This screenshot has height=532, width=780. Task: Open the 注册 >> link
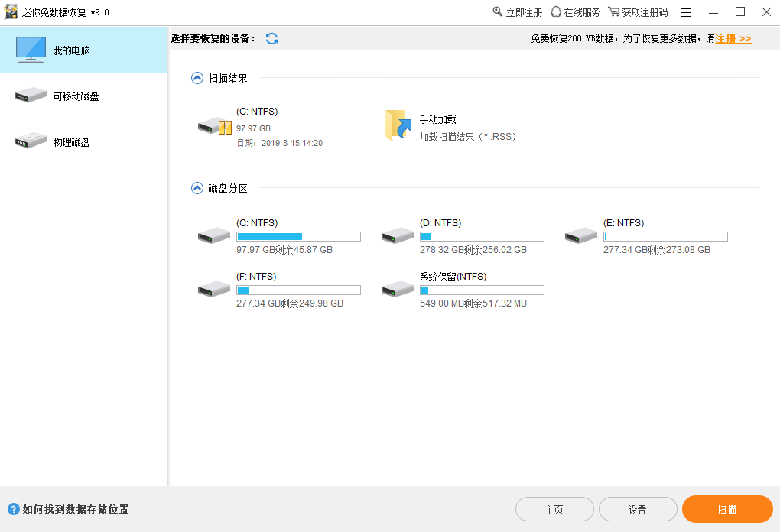733,39
